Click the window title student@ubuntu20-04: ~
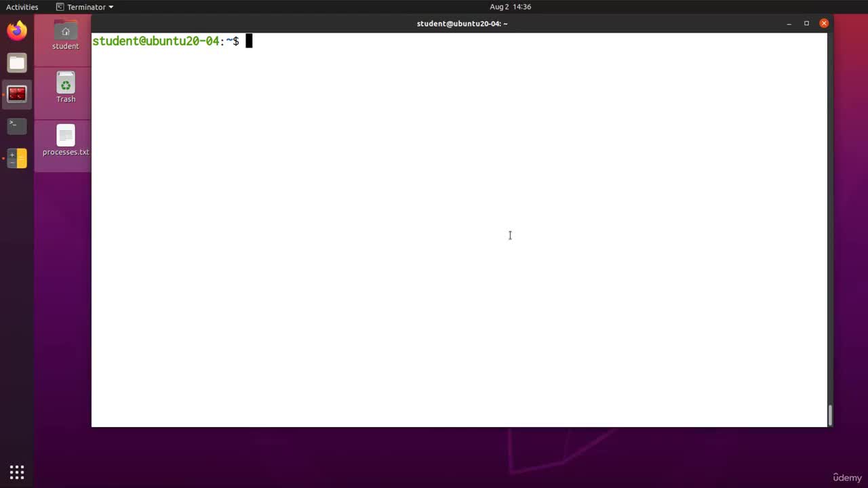 462,24
